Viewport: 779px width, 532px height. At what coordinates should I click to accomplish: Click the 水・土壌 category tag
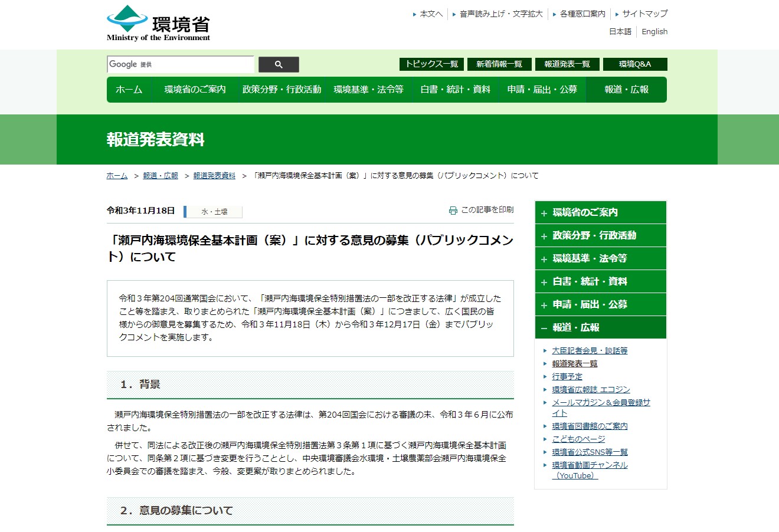pyautogui.click(x=214, y=212)
